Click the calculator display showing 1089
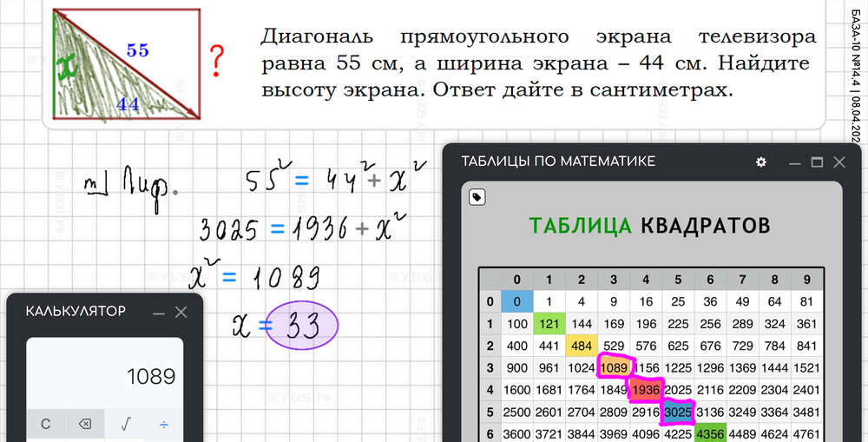 (104, 376)
